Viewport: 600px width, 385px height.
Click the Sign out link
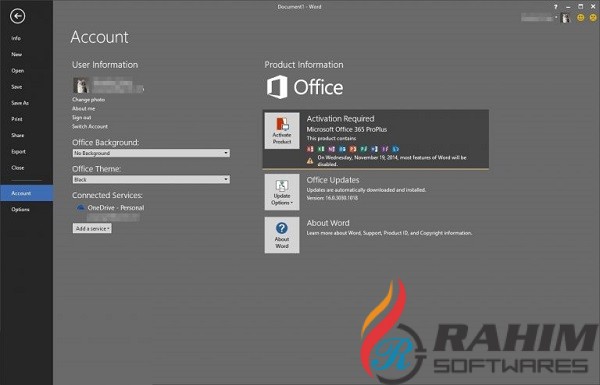82,117
